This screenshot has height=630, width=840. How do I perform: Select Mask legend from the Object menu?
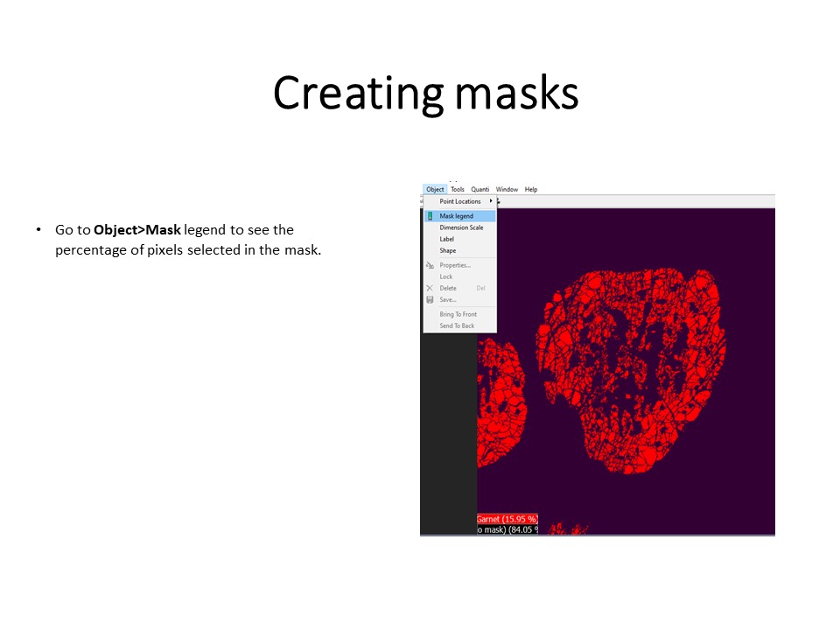(x=457, y=216)
